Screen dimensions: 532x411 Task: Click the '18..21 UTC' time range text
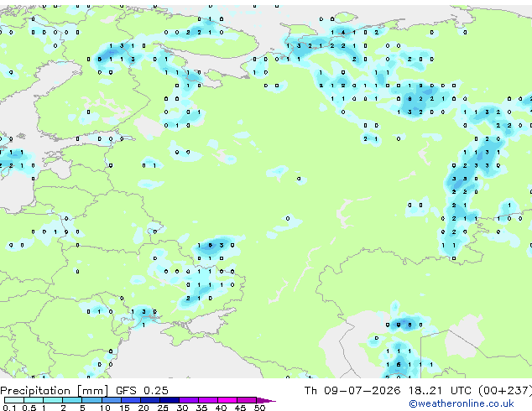(440, 391)
